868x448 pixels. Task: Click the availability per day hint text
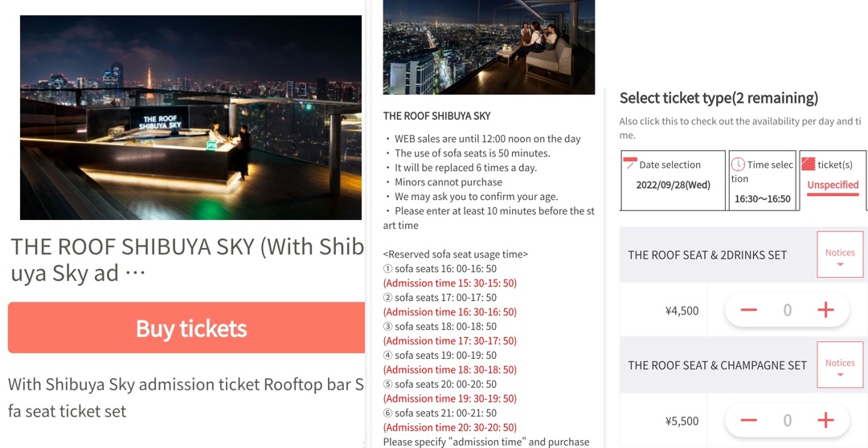pyautogui.click(x=739, y=128)
